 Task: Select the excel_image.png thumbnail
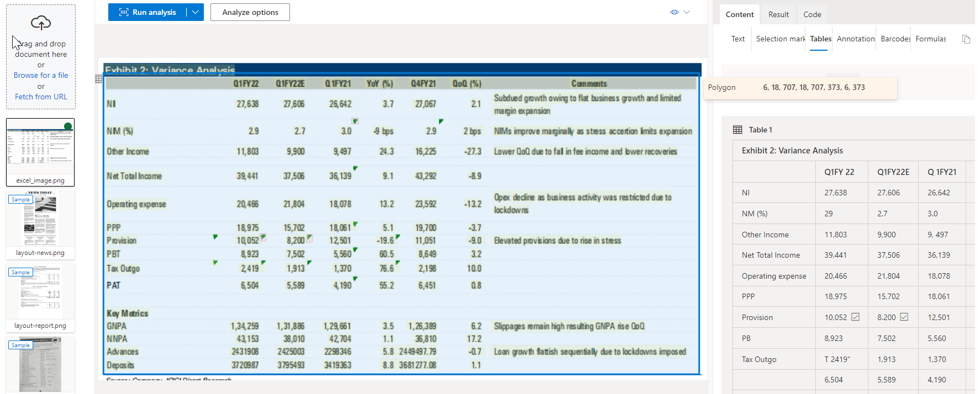[40, 152]
